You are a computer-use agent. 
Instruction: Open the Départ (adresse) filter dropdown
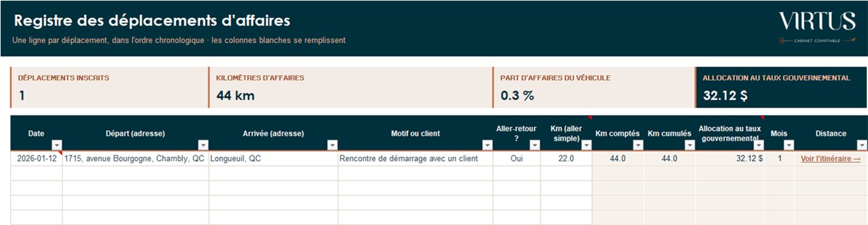click(203, 145)
